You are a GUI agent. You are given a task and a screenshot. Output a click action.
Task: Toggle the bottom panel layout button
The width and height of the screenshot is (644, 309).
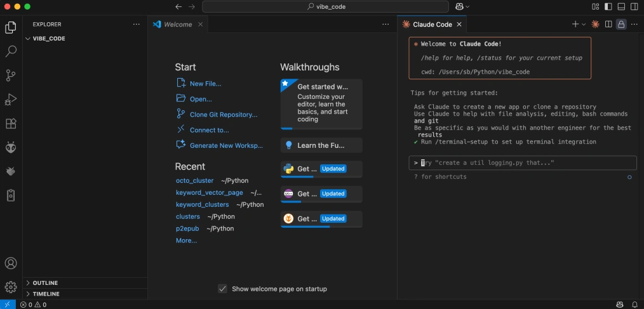pyautogui.click(x=621, y=6)
